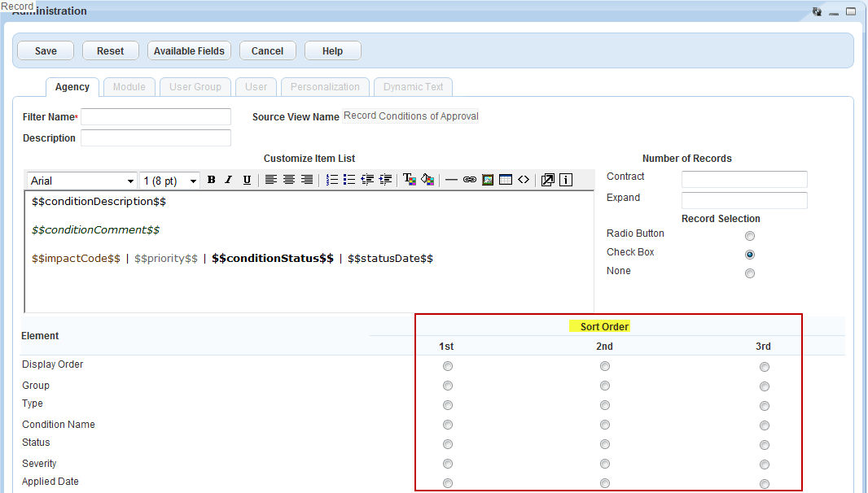
Task: Toggle bold formatting in editor toolbar
Action: pyautogui.click(x=211, y=180)
